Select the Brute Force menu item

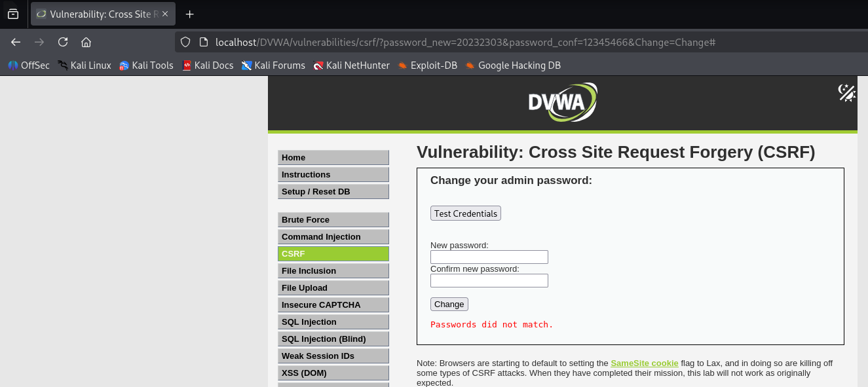tap(333, 220)
